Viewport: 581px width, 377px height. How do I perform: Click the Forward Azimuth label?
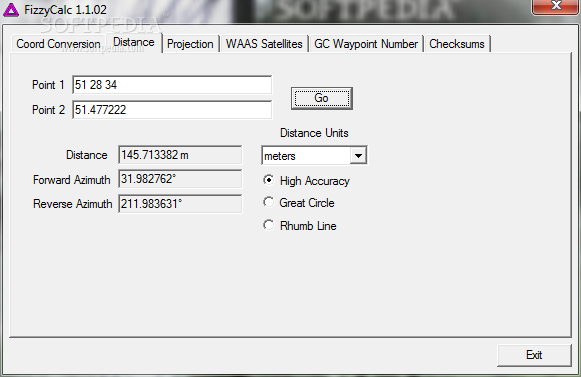(x=72, y=180)
